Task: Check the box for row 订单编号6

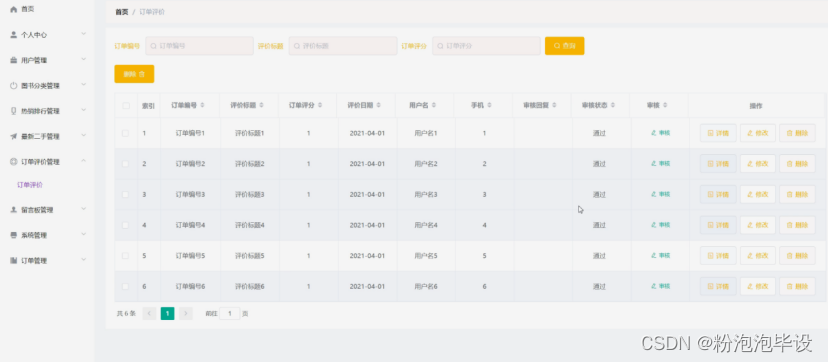Action: tap(125, 286)
